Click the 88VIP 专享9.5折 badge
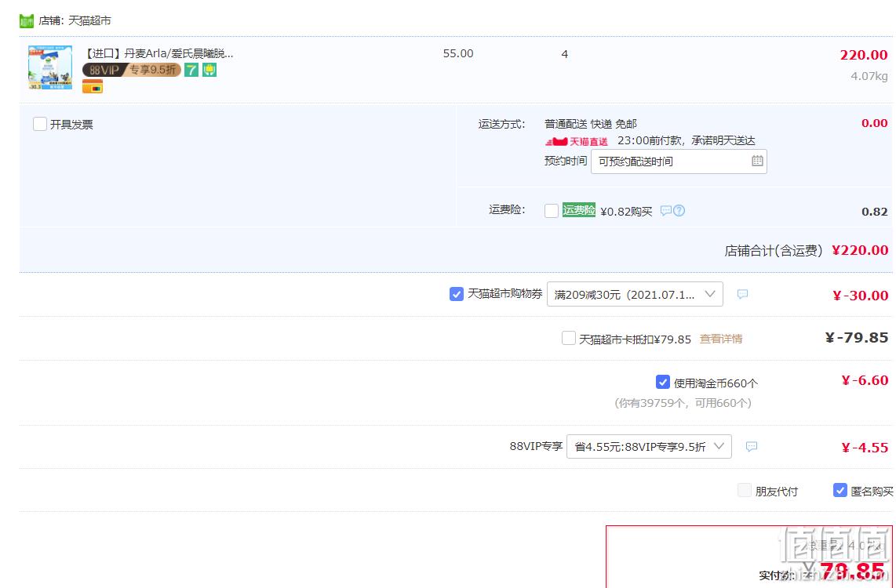 pyautogui.click(x=132, y=71)
